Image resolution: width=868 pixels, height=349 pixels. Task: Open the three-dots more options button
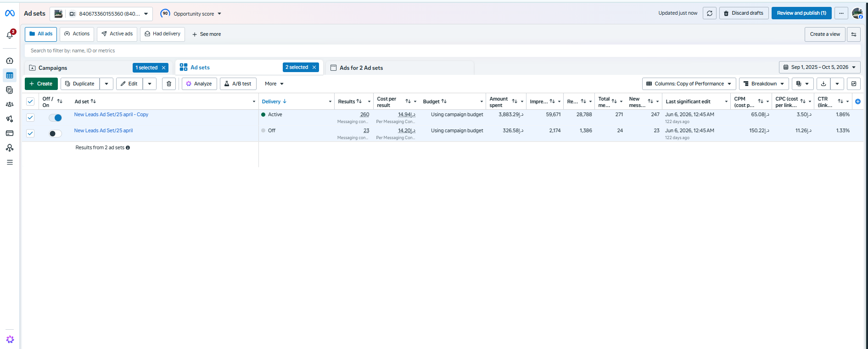tap(841, 13)
